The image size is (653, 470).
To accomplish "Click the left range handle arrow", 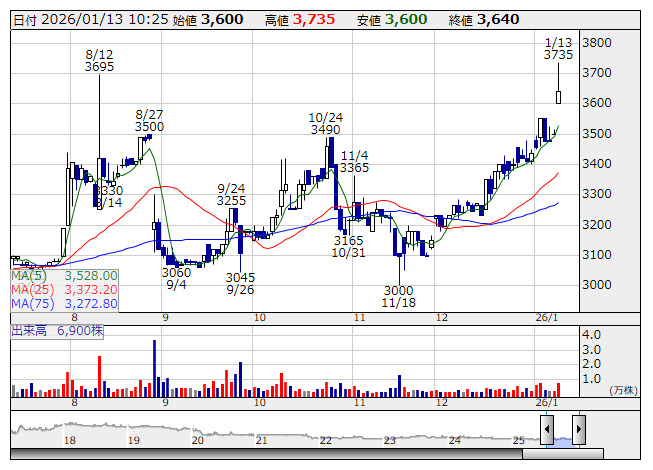I will coord(547,430).
